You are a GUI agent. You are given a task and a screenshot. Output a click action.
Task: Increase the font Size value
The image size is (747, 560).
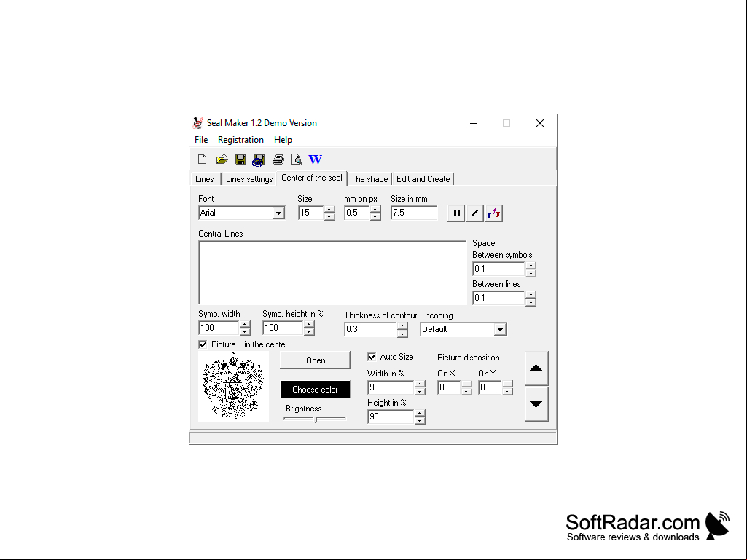pos(329,210)
